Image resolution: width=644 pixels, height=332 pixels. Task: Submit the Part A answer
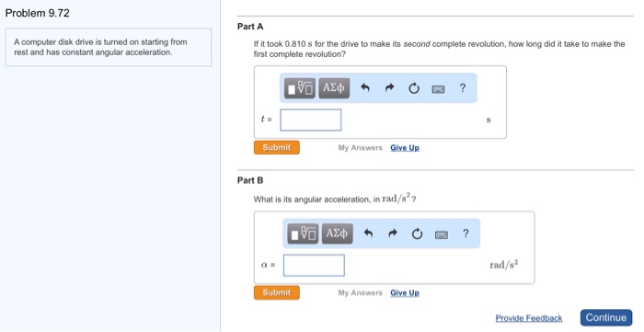point(277,147)
